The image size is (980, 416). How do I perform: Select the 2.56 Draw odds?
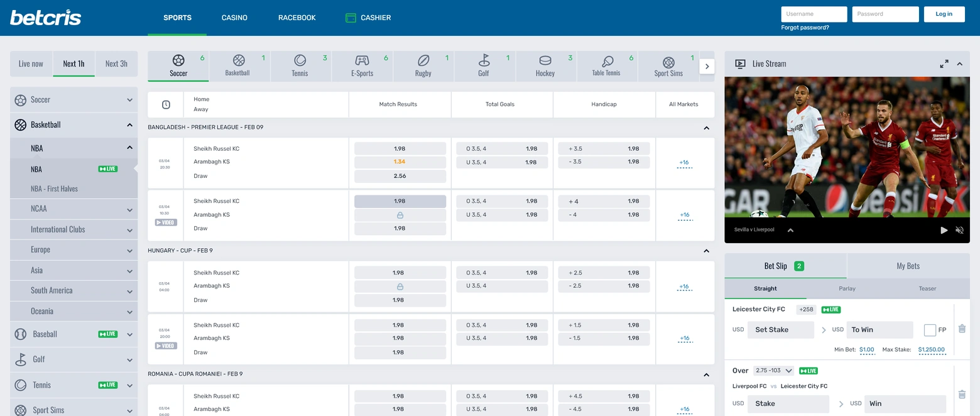coord(400,176)
